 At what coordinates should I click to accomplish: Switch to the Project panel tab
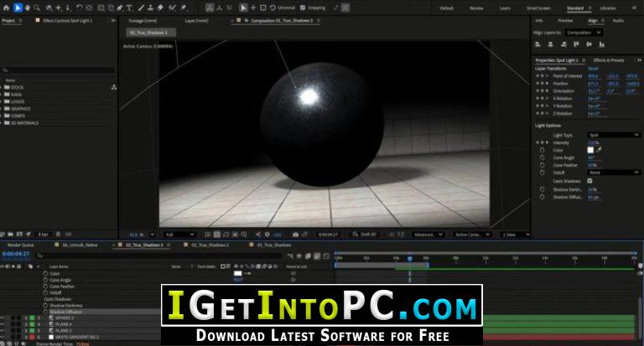[8, 20]
